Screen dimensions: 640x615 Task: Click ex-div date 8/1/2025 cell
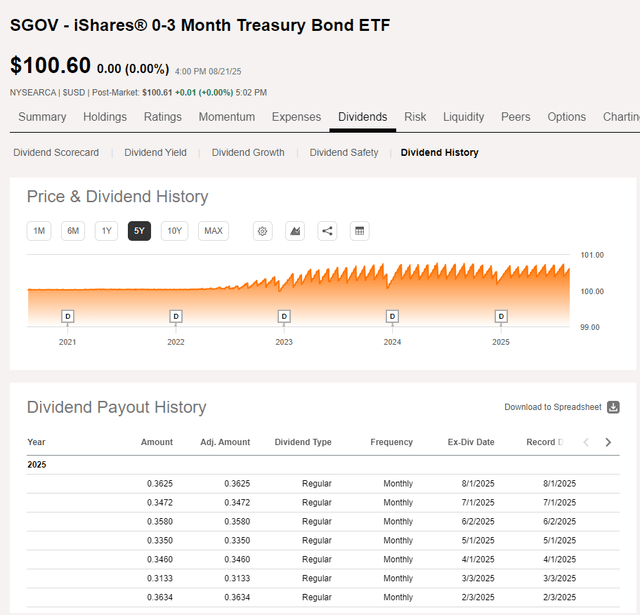(x=478, y=484)
